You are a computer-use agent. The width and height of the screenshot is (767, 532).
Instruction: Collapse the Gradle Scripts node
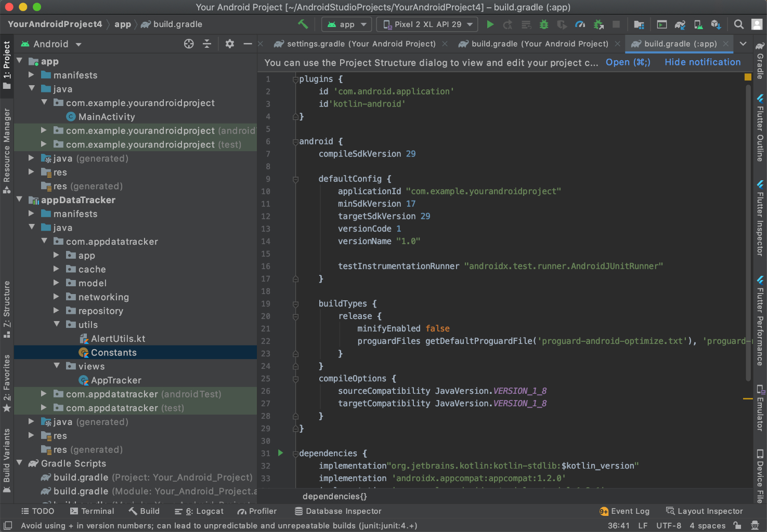[19, 463]
